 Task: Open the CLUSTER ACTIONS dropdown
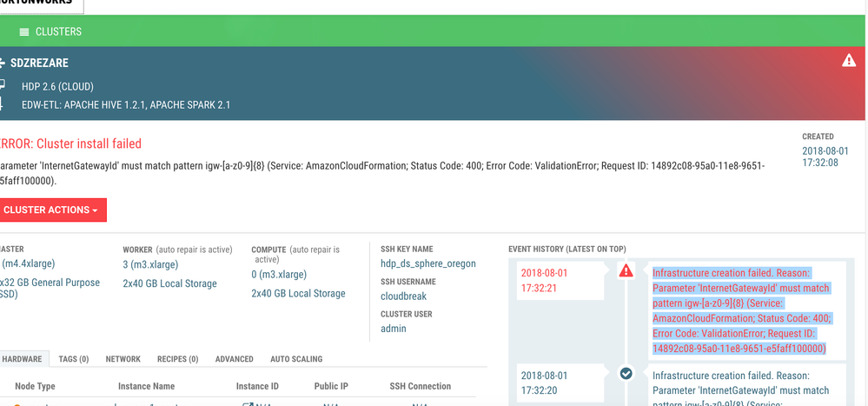click(52, 210)
